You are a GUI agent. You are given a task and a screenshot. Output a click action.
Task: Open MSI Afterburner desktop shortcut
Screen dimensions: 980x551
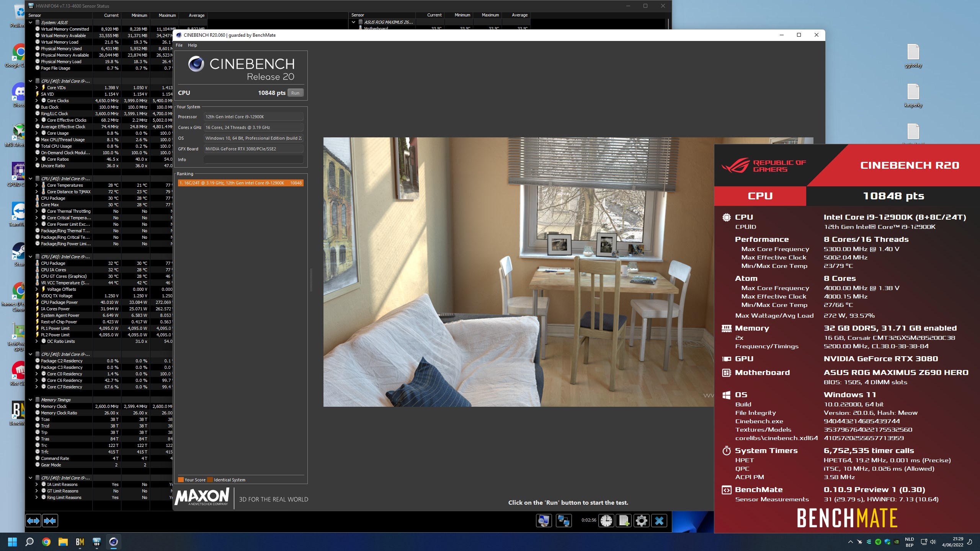[15, 135]
